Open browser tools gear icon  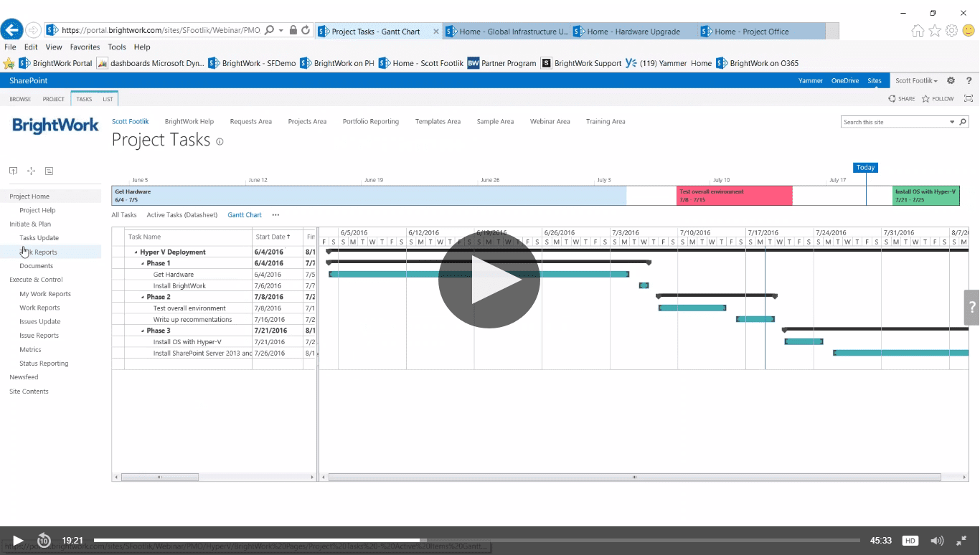tap(951, 31)
